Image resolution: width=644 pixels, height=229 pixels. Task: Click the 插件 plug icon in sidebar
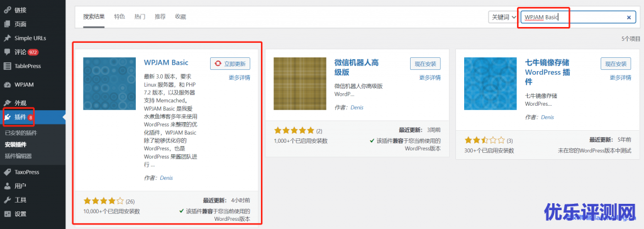pos(8,117)
